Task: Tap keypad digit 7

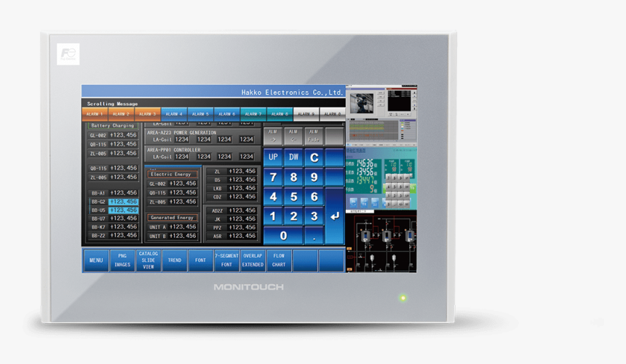Action: tap(273, 177)
